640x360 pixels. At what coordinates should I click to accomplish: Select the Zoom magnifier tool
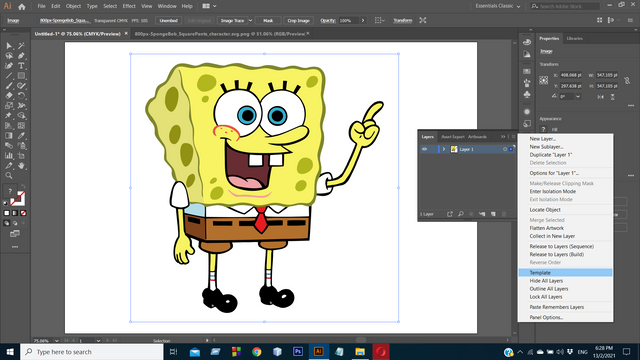click(x=9, y=176)
